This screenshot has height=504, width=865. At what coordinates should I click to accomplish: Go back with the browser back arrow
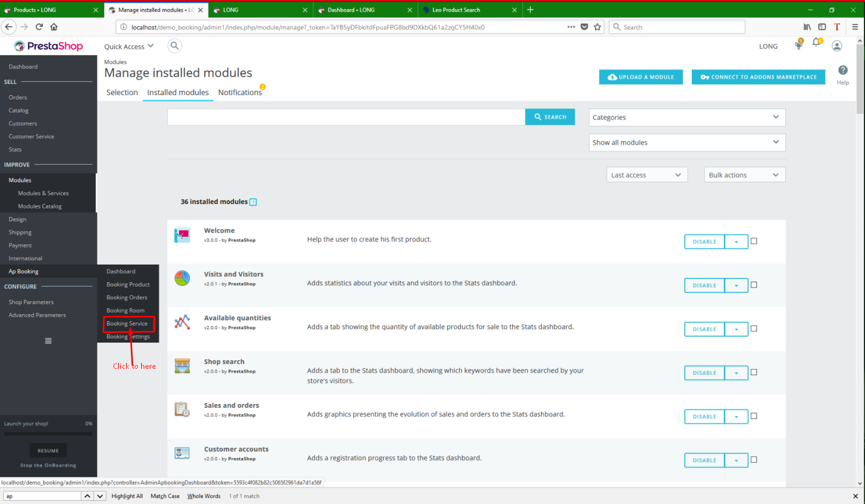9,27
